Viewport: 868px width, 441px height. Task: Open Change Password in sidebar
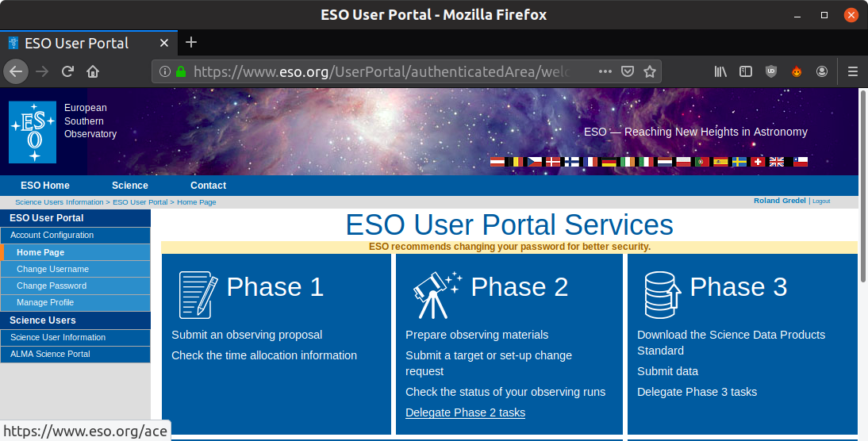[x=75, y=286]
